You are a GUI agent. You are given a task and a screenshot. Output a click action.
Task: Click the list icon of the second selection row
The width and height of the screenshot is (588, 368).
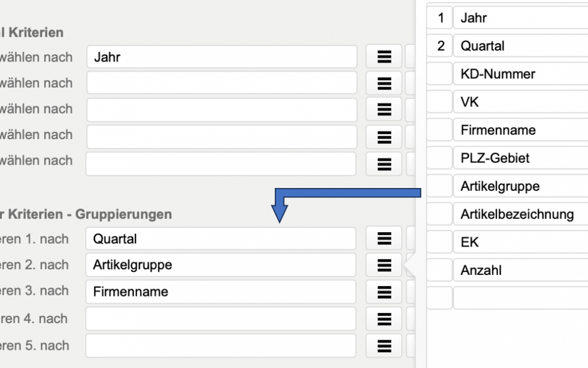(x=384, y=83)
